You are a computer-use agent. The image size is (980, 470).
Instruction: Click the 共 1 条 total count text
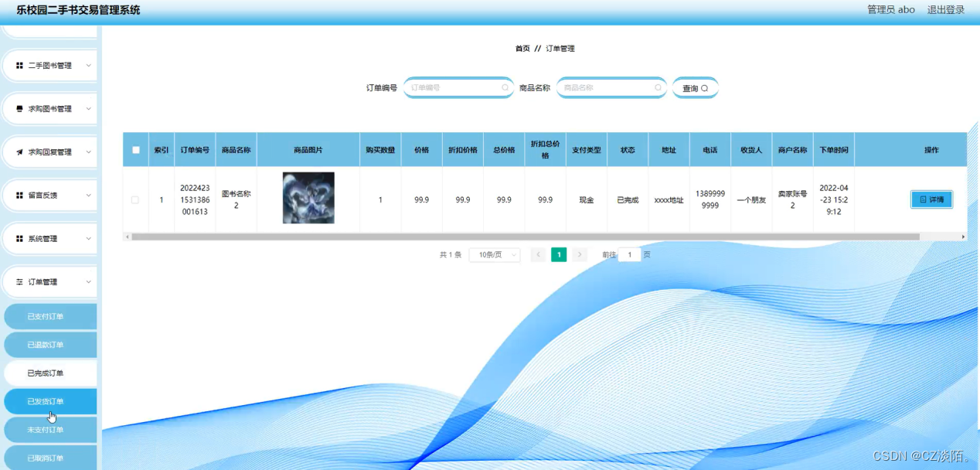tap(451, 254)
